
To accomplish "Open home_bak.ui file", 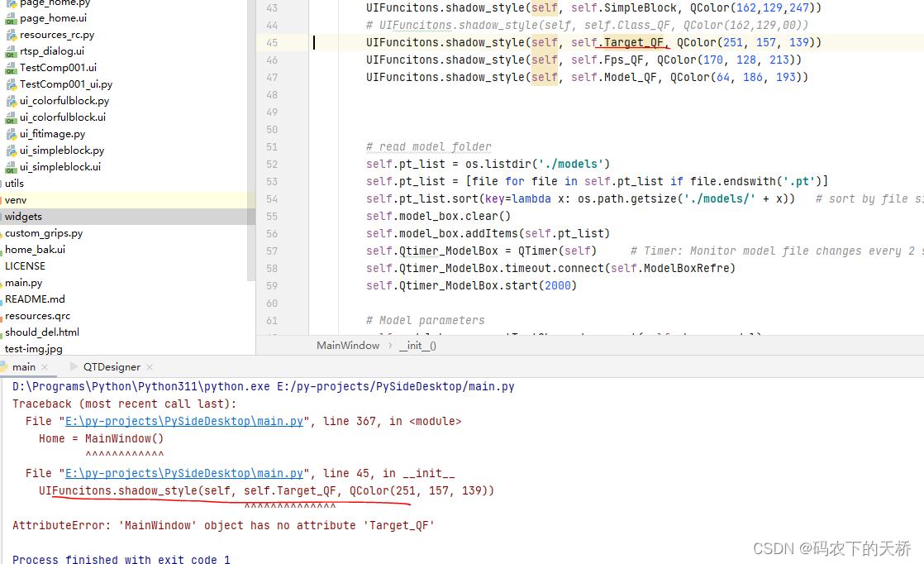I will tap(35, 249).
